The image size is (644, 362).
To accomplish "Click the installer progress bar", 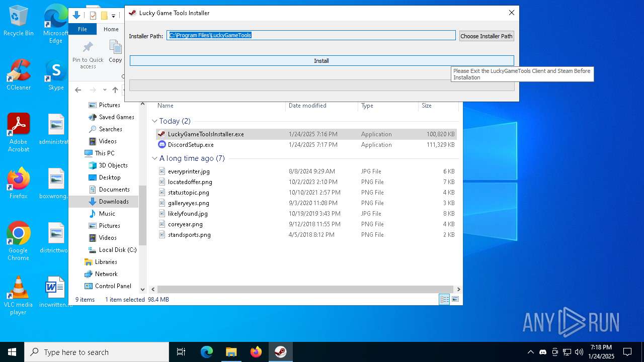I will point(321,85).
